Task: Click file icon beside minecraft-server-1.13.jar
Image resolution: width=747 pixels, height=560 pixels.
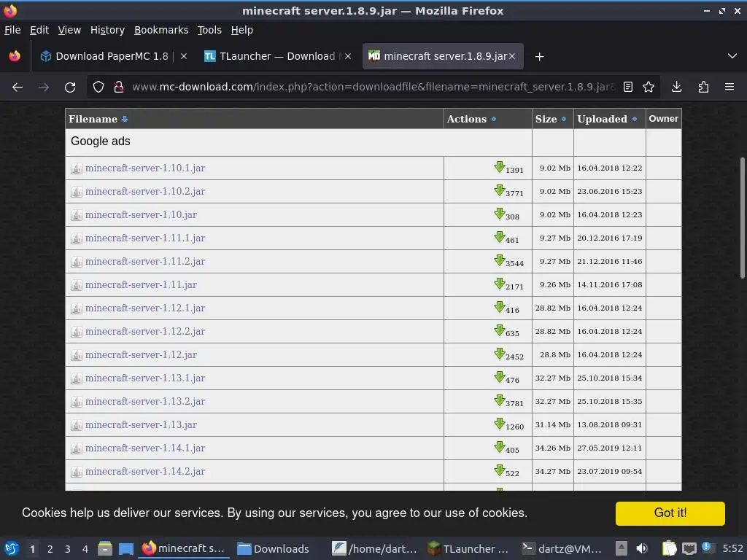Action: pos(76,425)
